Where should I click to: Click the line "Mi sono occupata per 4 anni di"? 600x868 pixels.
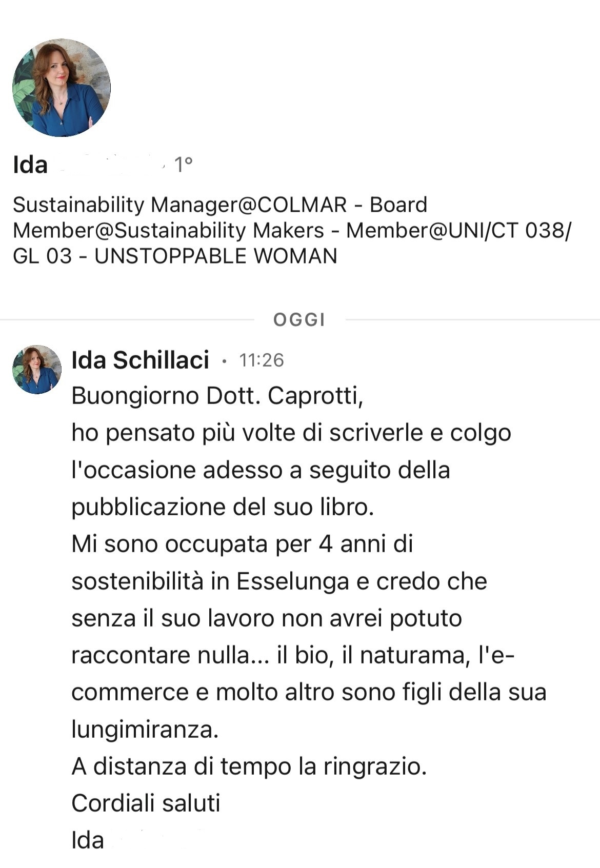coord(242,544)
